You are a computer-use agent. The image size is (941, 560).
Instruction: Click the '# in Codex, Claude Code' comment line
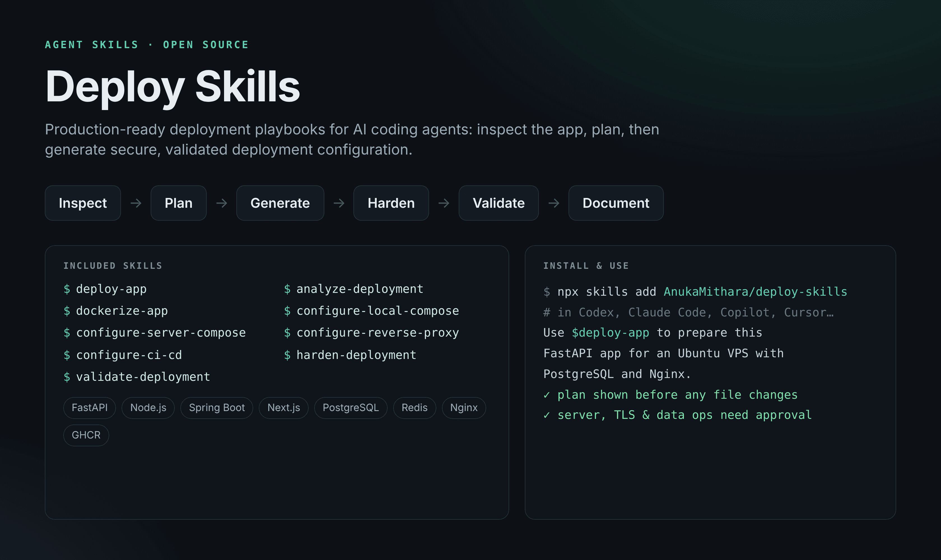click(688, 312)
